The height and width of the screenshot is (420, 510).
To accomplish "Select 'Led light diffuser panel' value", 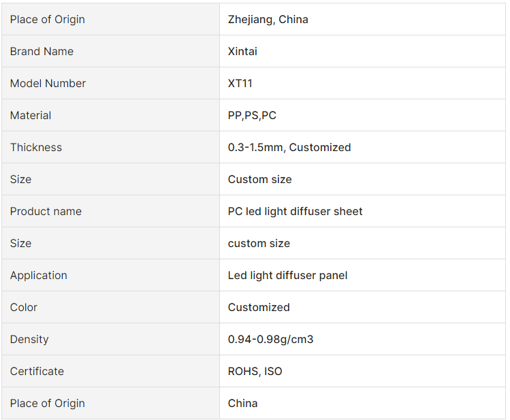I will [x=287, y=276].
